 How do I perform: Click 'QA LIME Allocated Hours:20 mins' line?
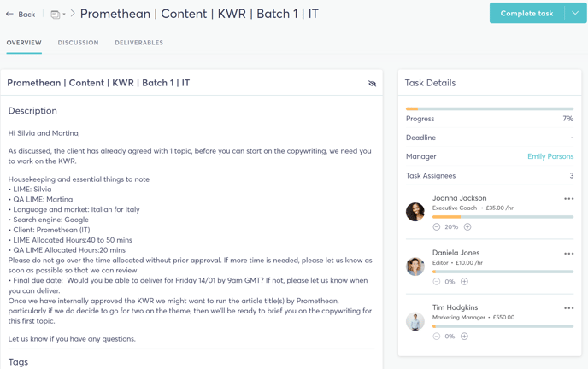tap(69, 250)
